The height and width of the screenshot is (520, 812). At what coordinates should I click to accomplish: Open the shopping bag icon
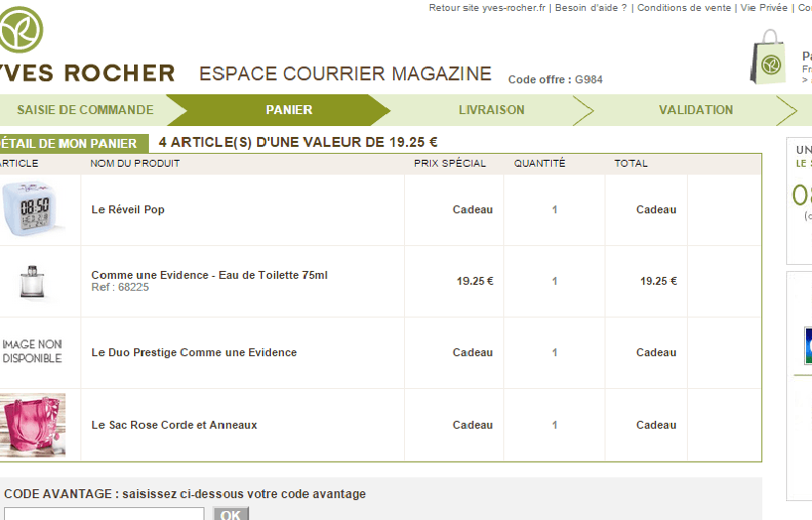pos(768,59)
